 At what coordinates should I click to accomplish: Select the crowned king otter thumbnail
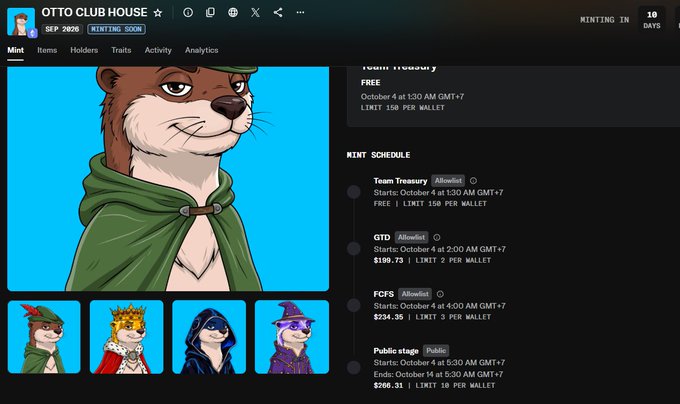(x=127, y=337)
